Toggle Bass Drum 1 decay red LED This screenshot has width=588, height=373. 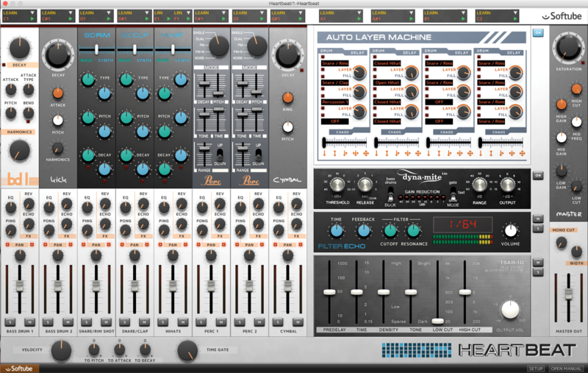pyautogui.click(x=4, y=65)
